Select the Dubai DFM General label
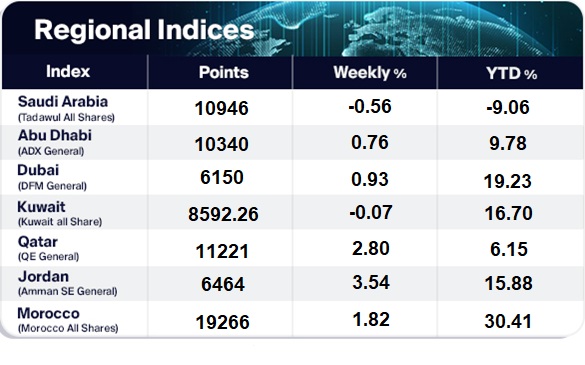Viewport: 585px width, 365px height. coord(52,177)
